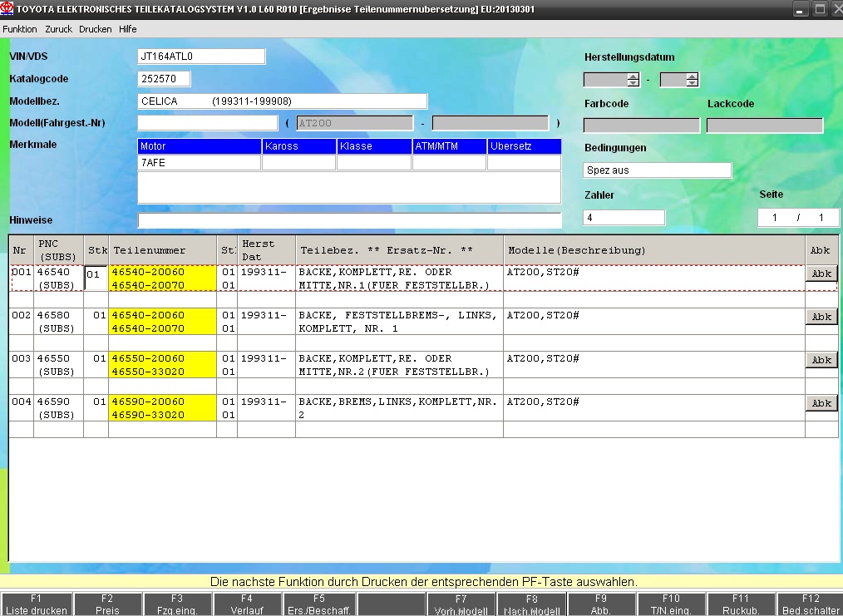Viewport: 843px width, 616px height.
Task: Select part number 46550-20060 in row 003
Action: (148, 358)
